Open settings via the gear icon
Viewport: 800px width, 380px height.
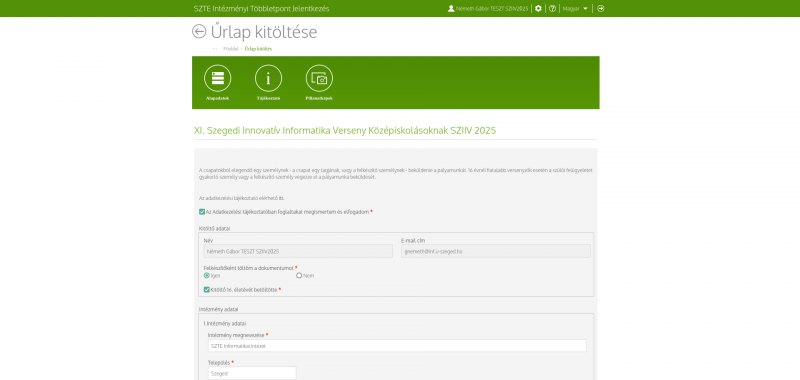point(538,9)
